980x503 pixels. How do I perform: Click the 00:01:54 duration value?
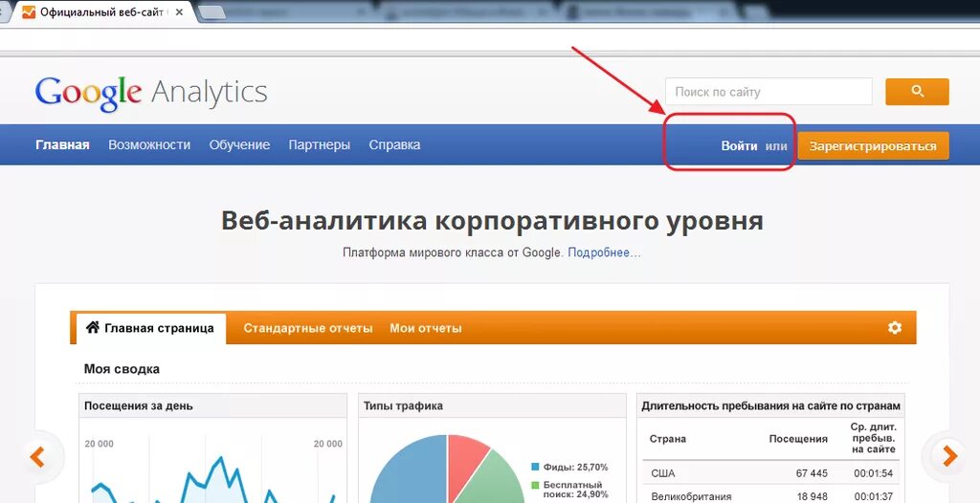[x=875, y=473]
